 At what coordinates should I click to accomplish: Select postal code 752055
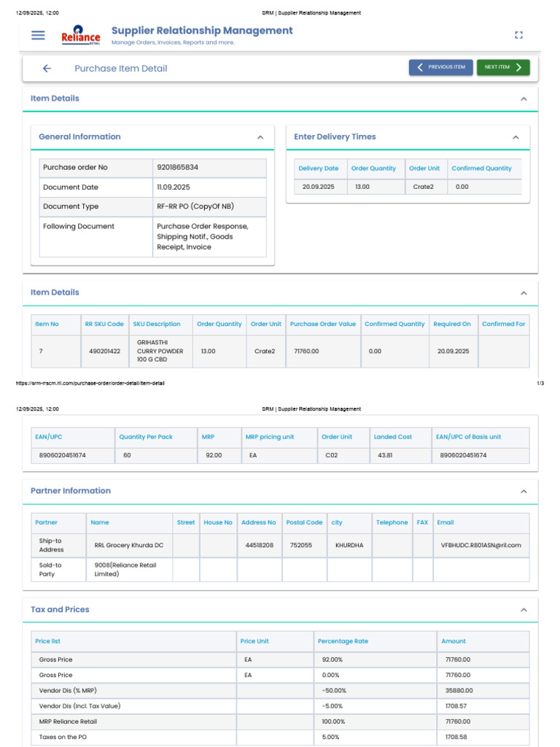coord(301,545)
